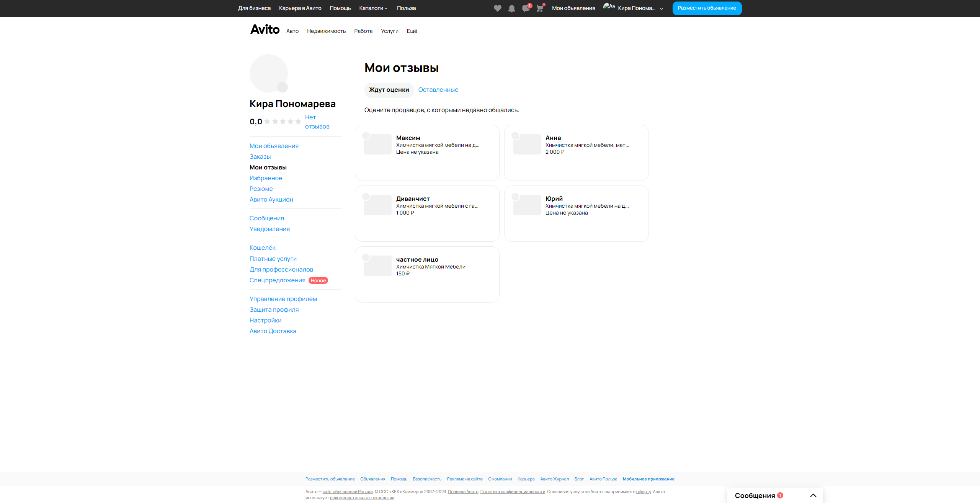Open favorites heart icon in header
The width and height of the screenshot is (980, 503).
coord(497,8)
